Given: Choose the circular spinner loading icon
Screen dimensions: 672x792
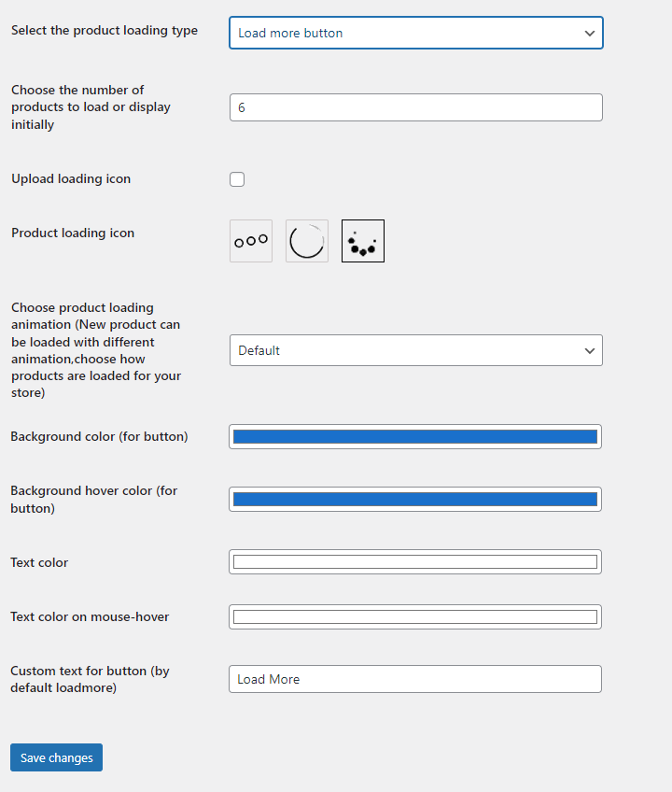Looking at the screenshot, I should click(x=307, y=241).
